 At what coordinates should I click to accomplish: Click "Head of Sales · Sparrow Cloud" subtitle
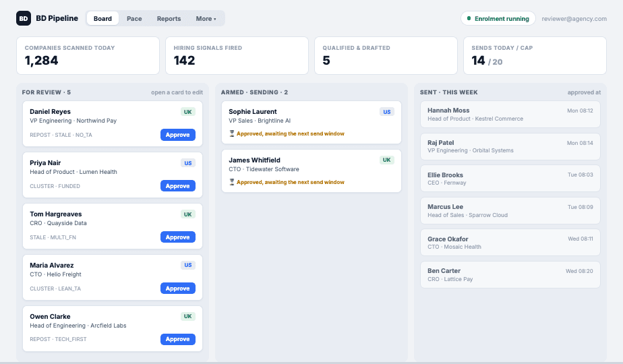(x=468, y=216)
